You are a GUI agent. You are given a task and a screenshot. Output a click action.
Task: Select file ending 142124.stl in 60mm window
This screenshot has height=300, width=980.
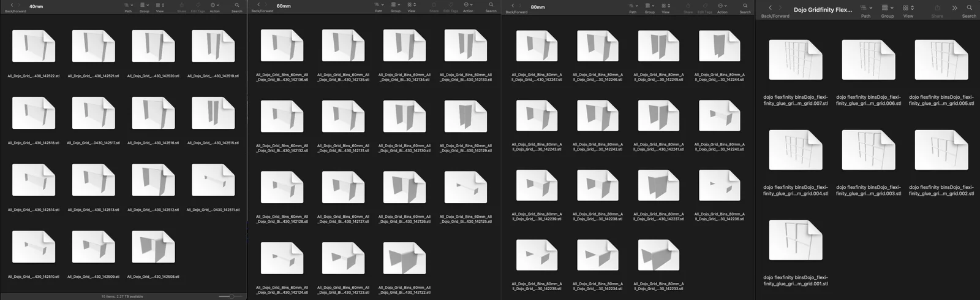[282, 258]
